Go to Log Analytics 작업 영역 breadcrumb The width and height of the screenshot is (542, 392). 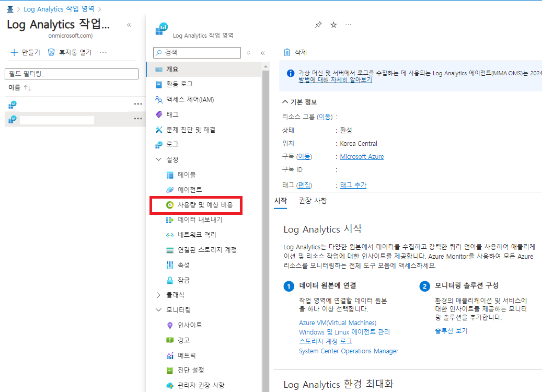tap(59, 9)
